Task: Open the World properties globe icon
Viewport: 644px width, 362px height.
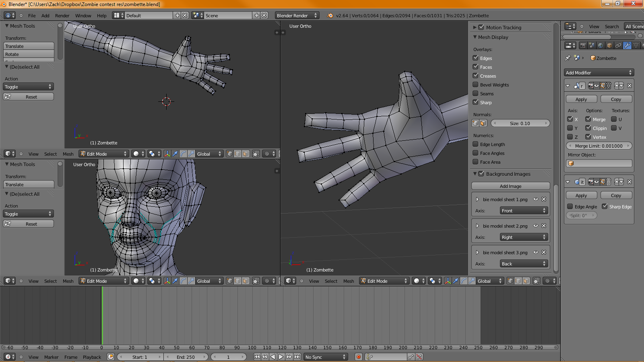Action: click(601, 45)
